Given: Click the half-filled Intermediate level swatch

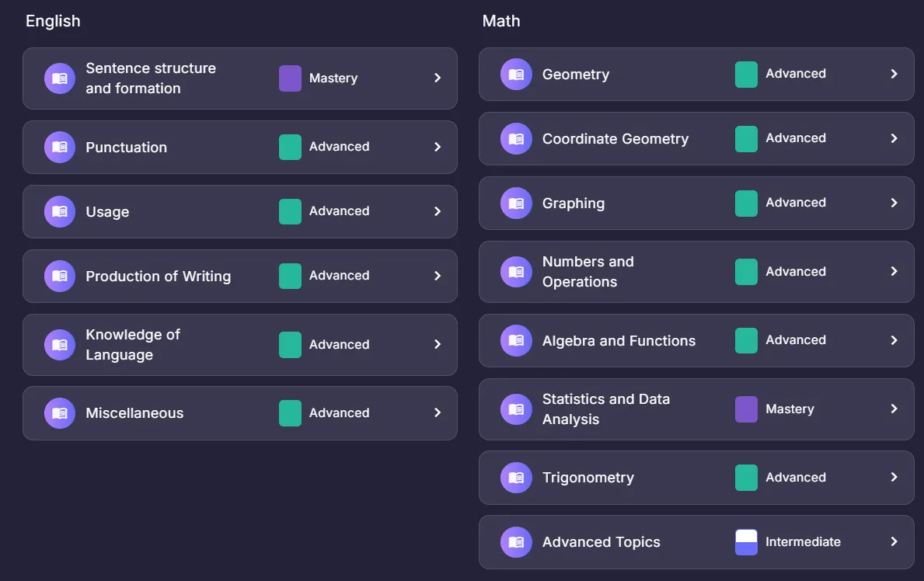Looking at the screenshot, I should [x=746, y=542].
